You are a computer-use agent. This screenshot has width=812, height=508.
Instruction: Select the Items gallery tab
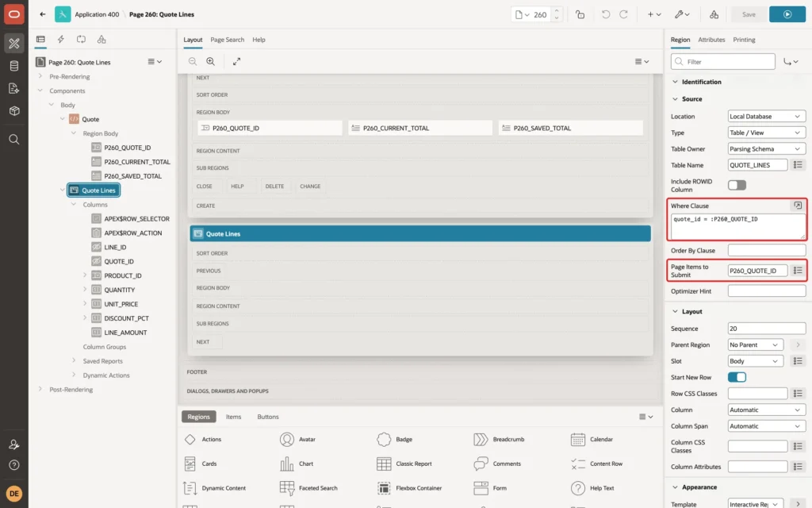pyautogui.click(x=234, y=417)
